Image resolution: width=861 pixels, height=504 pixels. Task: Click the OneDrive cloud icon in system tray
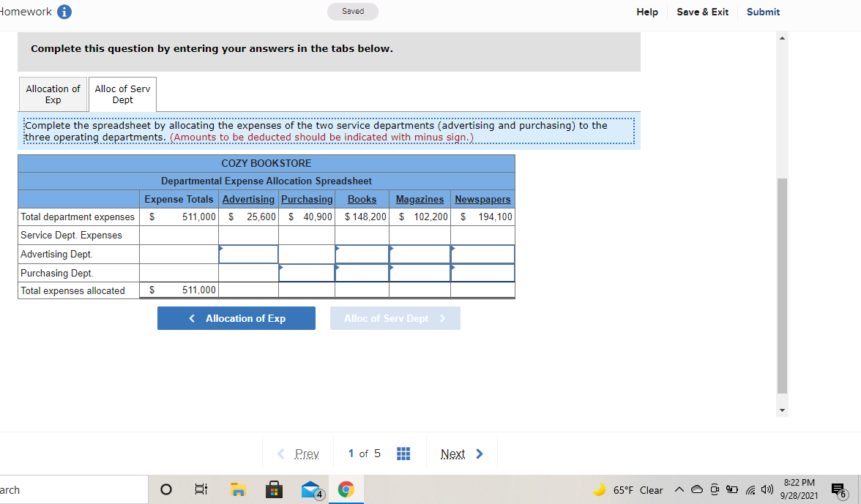pyautogui.click(x=698, y=489)
